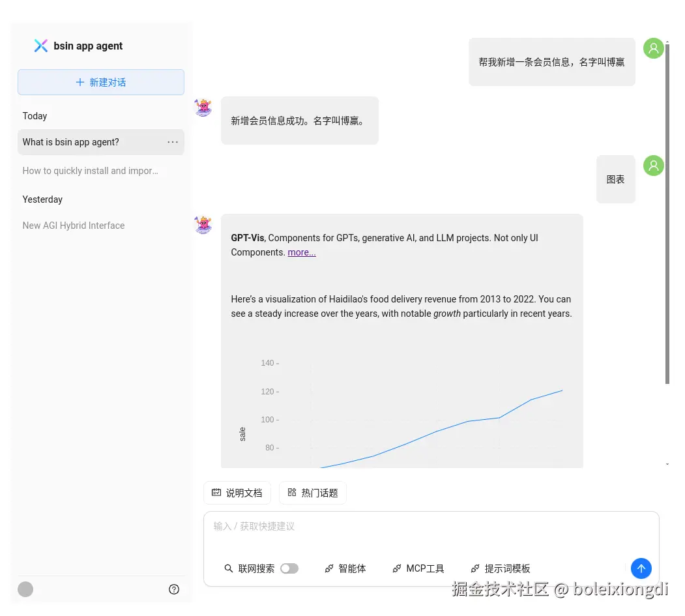This screenshot has height=616, width=685.
Task: Click the 'bsin app agent' title text
Action: click(88, 46)
